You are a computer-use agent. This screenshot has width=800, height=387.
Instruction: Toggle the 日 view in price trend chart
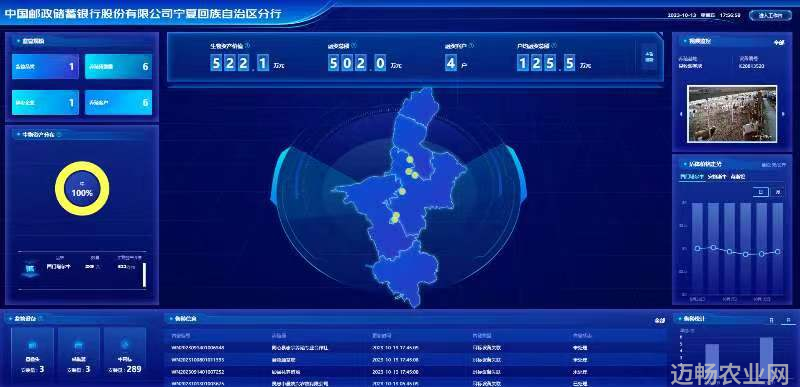point(760,192)
